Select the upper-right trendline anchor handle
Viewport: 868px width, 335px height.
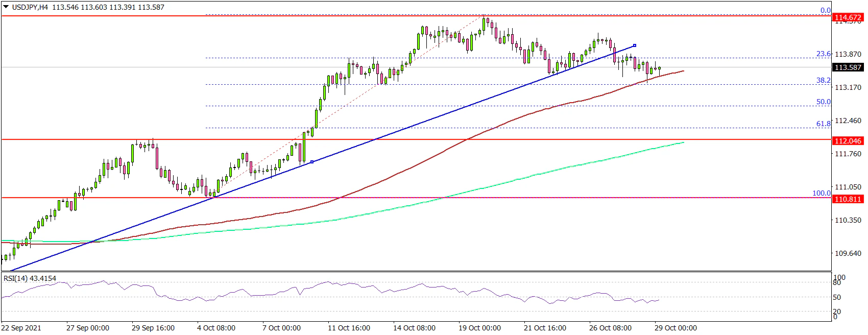click(634, 45)
